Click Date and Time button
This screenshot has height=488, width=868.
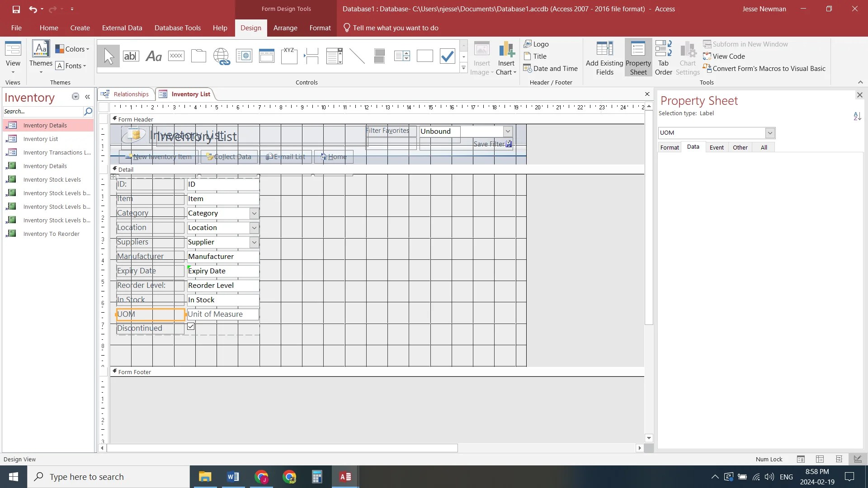coord(551,69)
